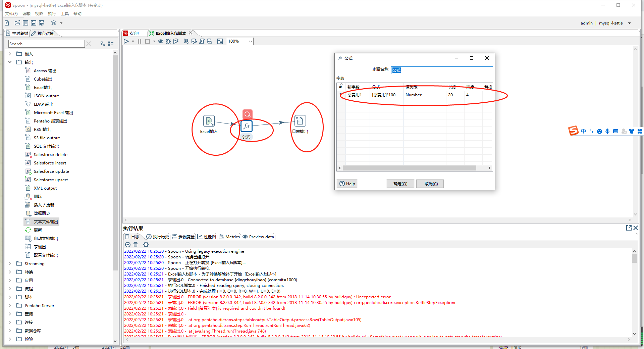Image resolution: width=644 pixels, height=349 pixels.
Task: Open the 执行 menu in menu bar
Action: (x=52, y=14)
